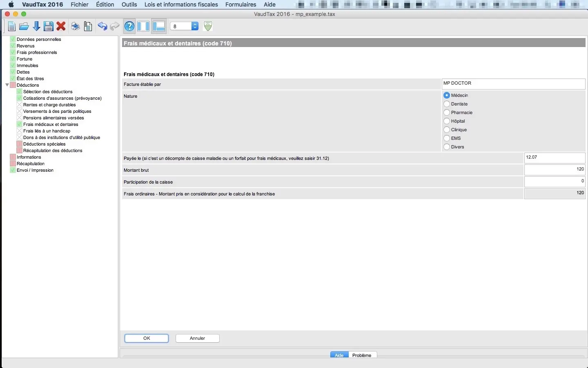Click the Annuler button
The image size is (588, 368).
tap(198, 338)
